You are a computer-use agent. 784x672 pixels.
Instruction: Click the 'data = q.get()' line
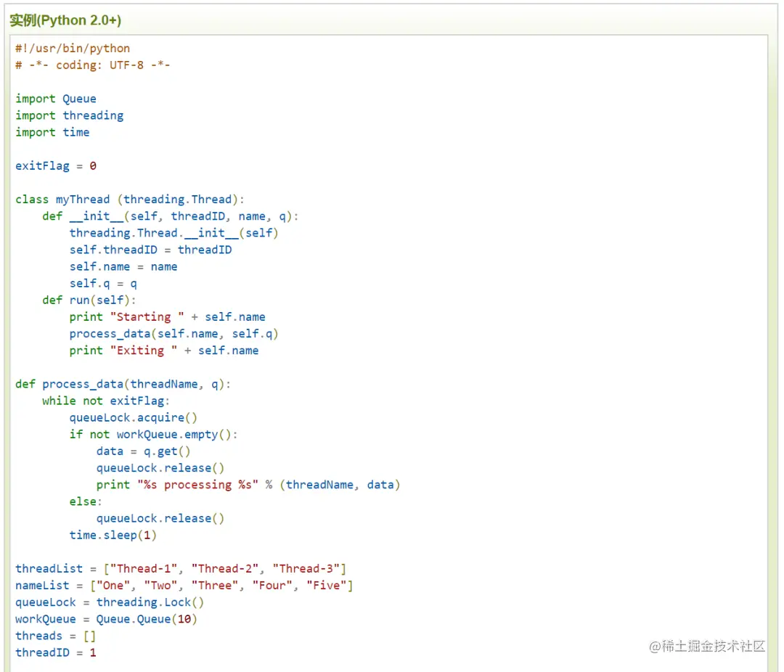pos(143,451)
